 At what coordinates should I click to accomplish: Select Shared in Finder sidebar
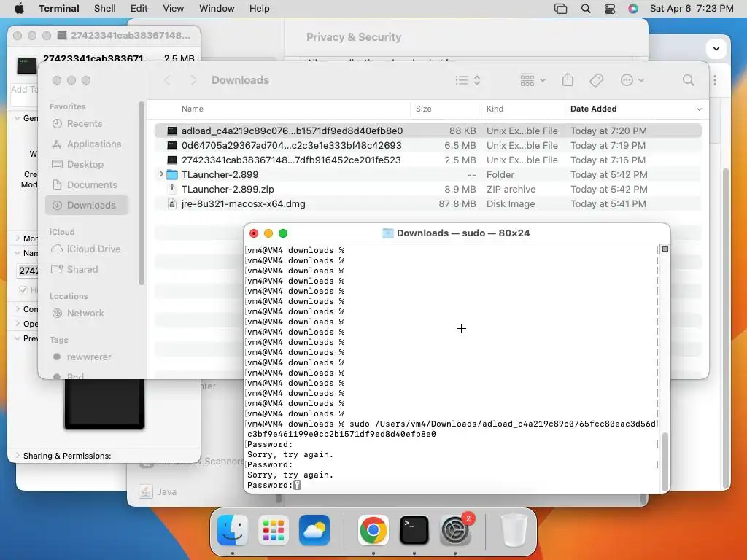click(x=88, y=269)
